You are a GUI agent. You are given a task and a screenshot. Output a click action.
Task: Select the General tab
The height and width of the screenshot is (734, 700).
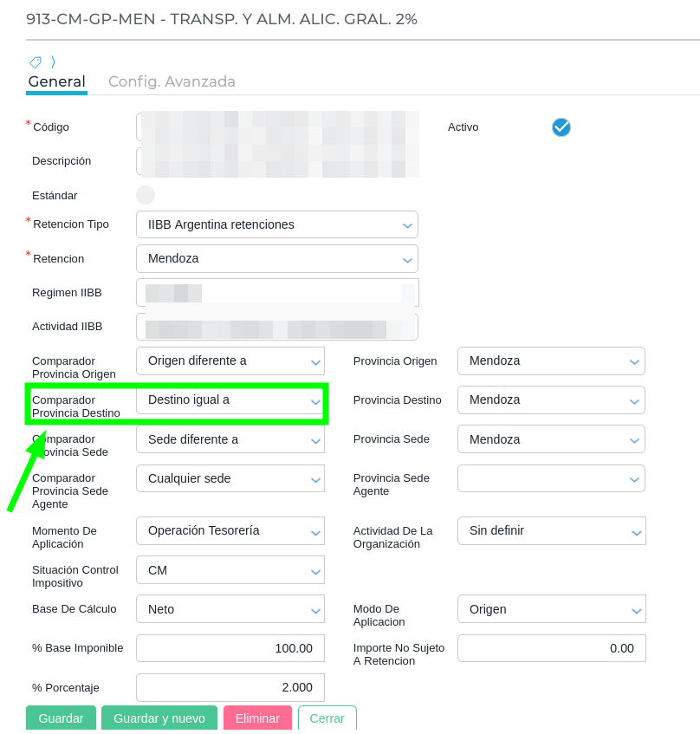(x=56, y=81)
